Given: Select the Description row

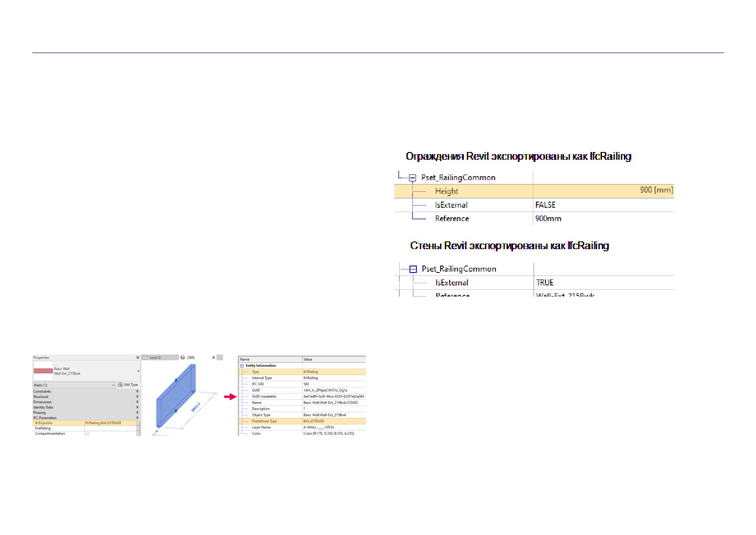Looking at the screenshot, I should point(302,409).
